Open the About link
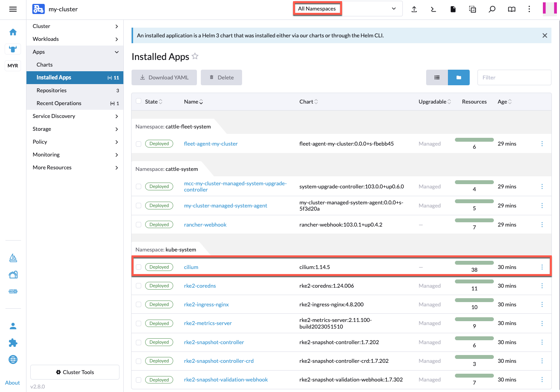 click(12, 383)
